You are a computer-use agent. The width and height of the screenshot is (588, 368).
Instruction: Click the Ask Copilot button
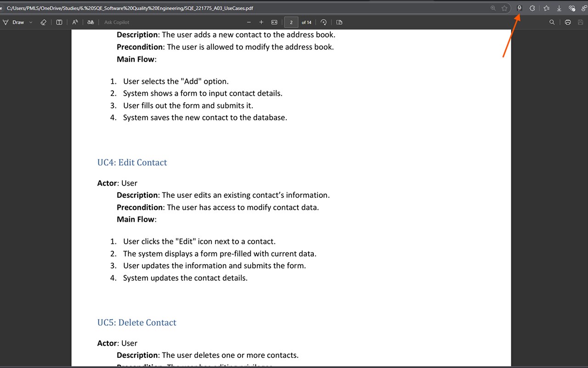pos(117,22)
